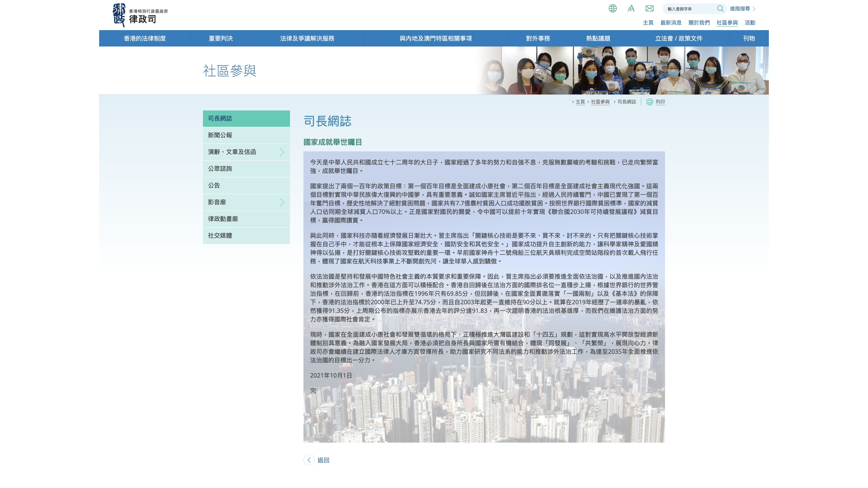This screenshot has height=488, width=868.
Task: Select 立法會 / 政策文件 in navigation bar
Action: coord(678,38)
